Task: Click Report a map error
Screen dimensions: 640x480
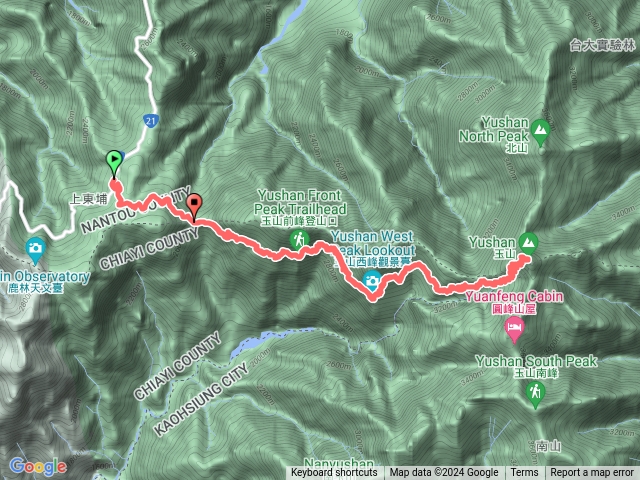Action: coord(592,473)
